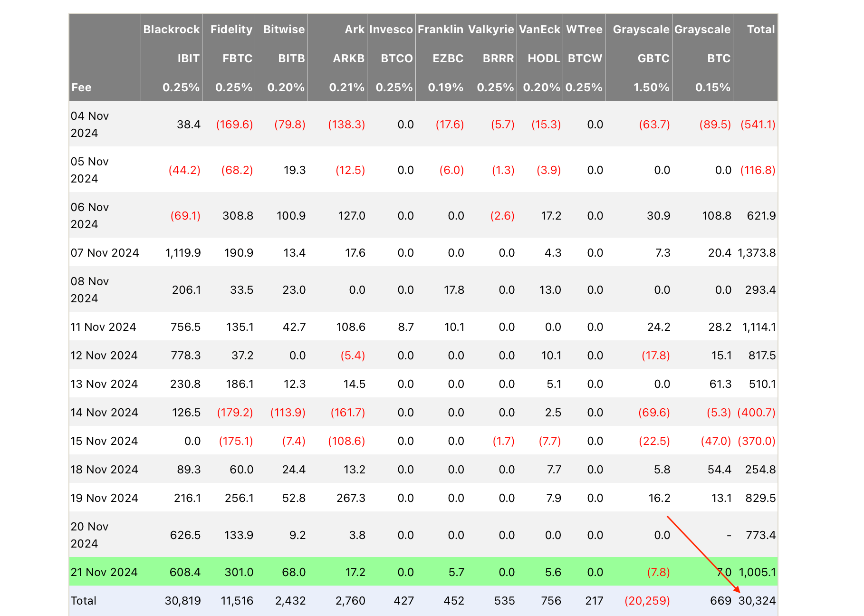Image resolution: width=864 pixels, height=616 pixels.
Task: Select the 19 Nov 2024 date label
Action: 104,498
